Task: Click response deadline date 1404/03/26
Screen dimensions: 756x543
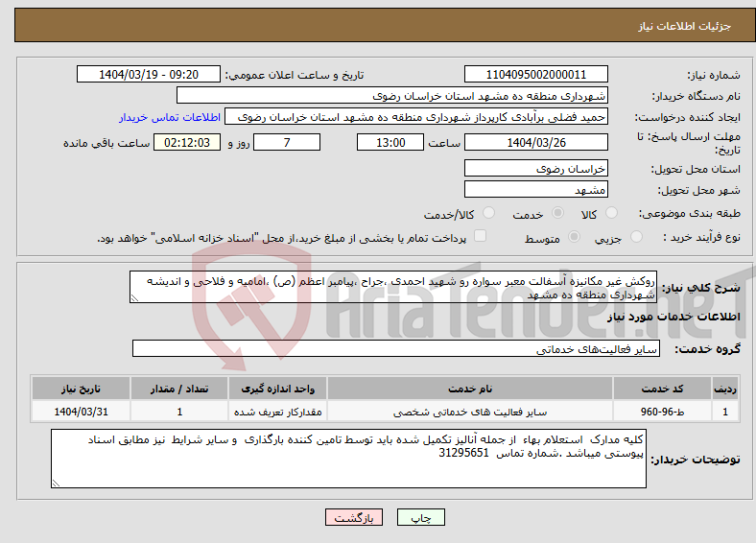Action: (x=535, y=142)
